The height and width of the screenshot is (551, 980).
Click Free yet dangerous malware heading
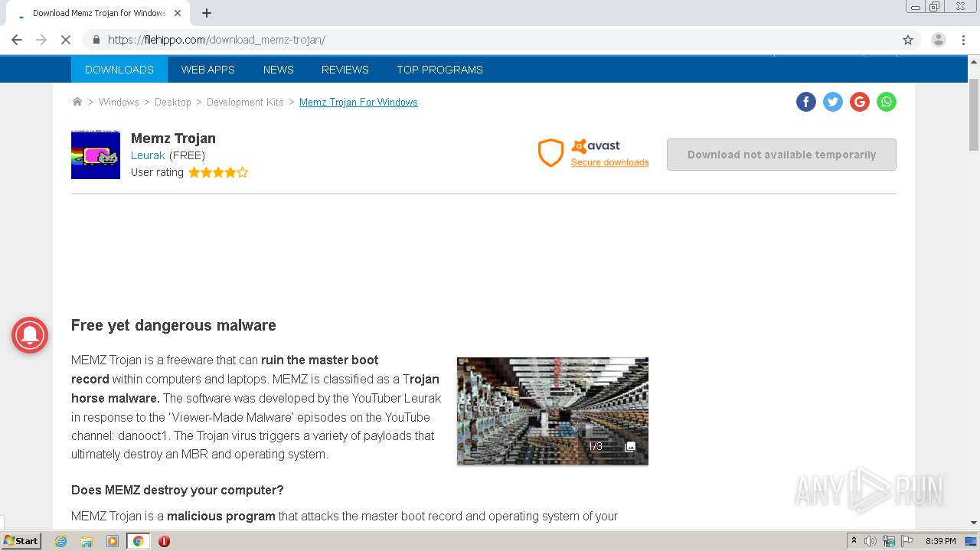coord(174,325)
